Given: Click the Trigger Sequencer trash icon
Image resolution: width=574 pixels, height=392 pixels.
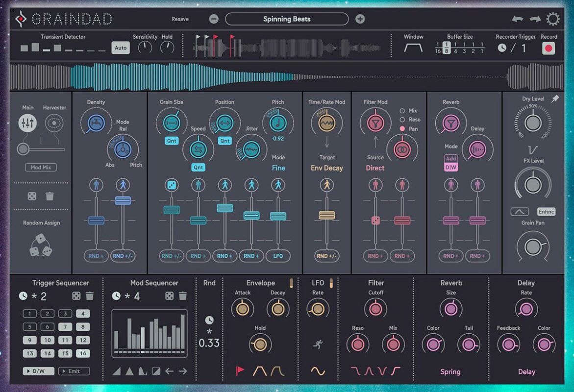Looking at the screenshot, I should click(x=90, y=296).
